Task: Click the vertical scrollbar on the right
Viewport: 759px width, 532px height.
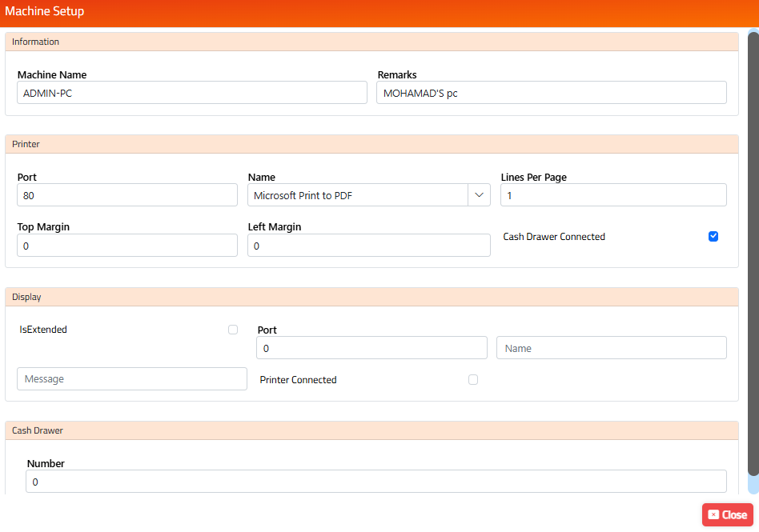Action: 753,256
